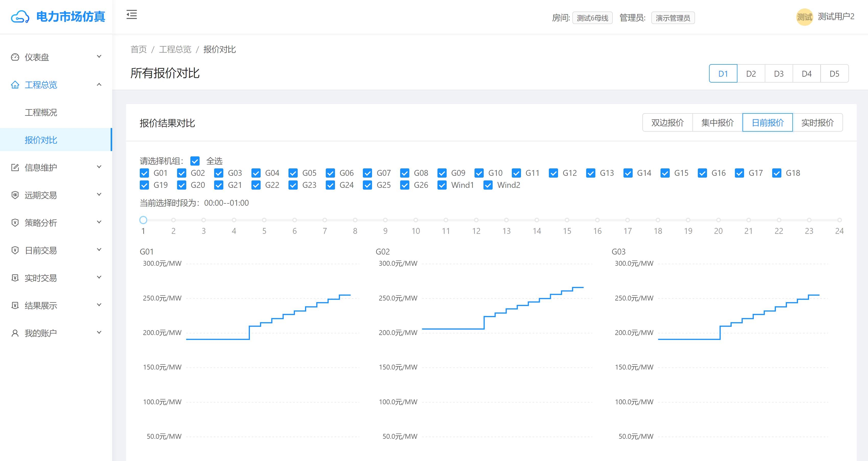Set the time slider to hour 24
The height and width of the screenshot is (461, 868).
pos(839,220)
